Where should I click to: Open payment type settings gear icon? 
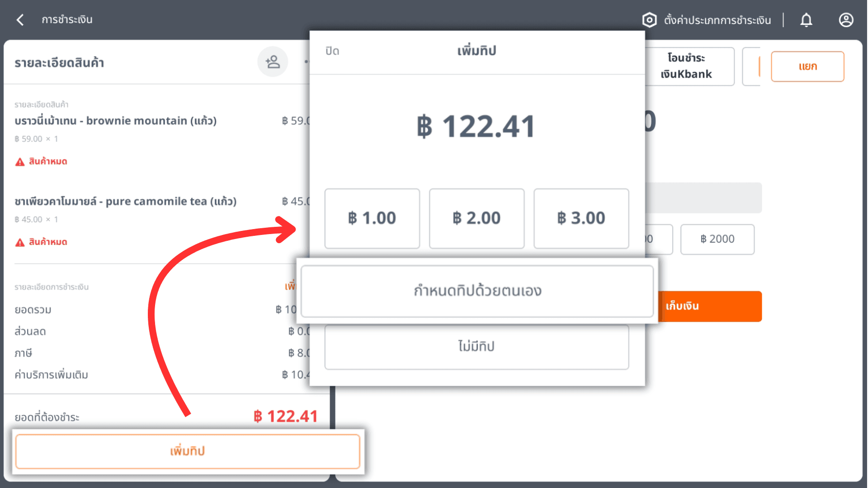tap(649, 20)
